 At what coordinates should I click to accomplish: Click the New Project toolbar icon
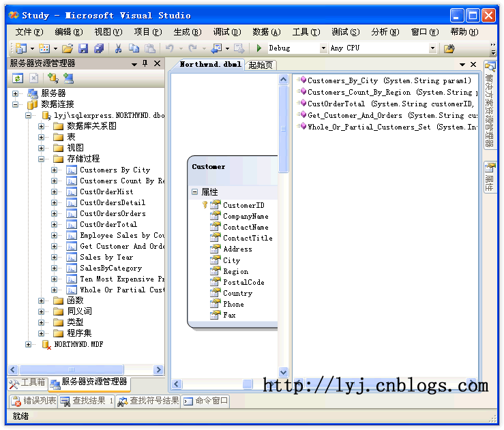coord(21,48)
